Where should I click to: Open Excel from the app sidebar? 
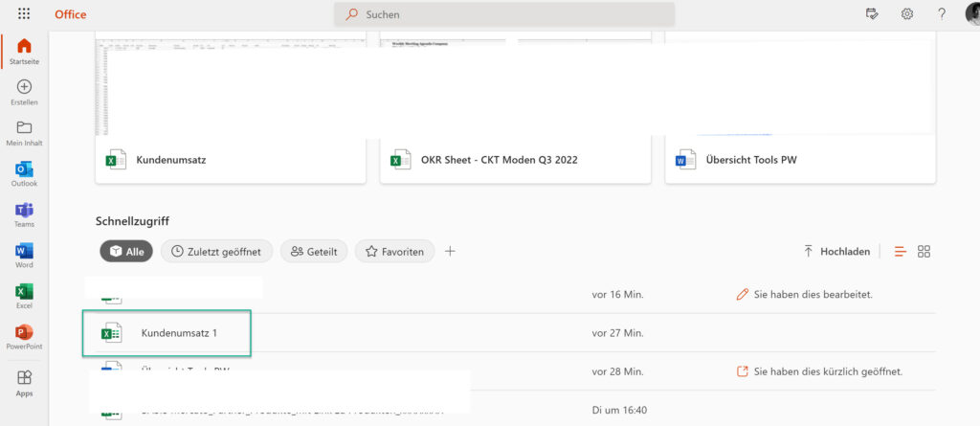[x=24, y=292]
